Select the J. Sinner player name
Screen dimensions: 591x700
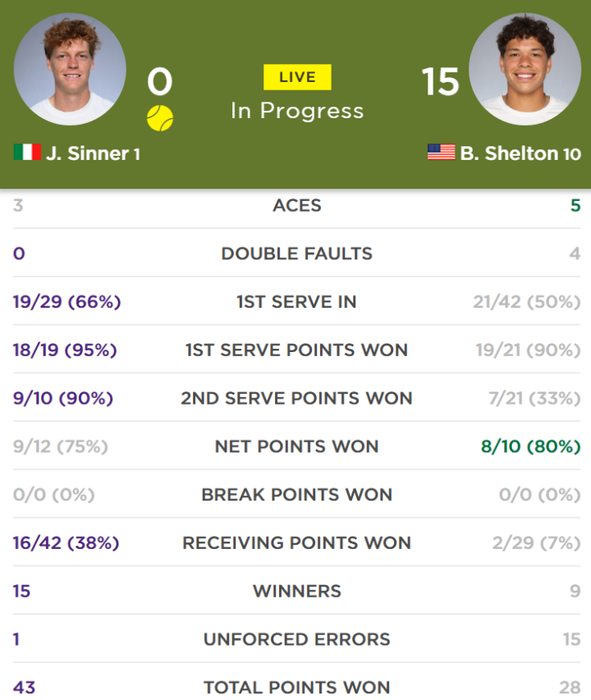click(88, 153)
